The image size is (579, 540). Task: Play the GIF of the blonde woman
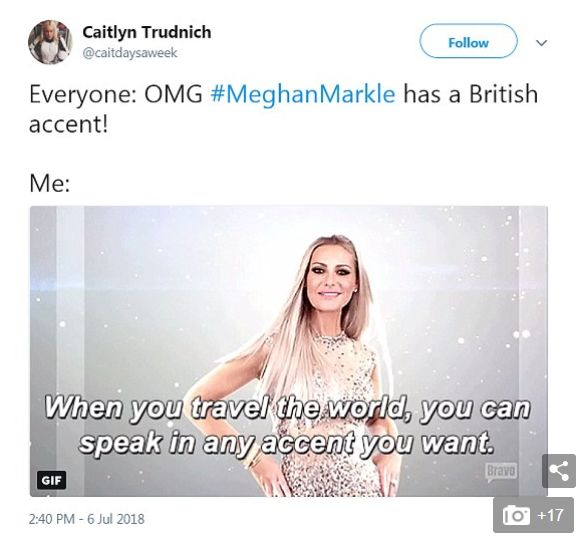tap(289, 351)
